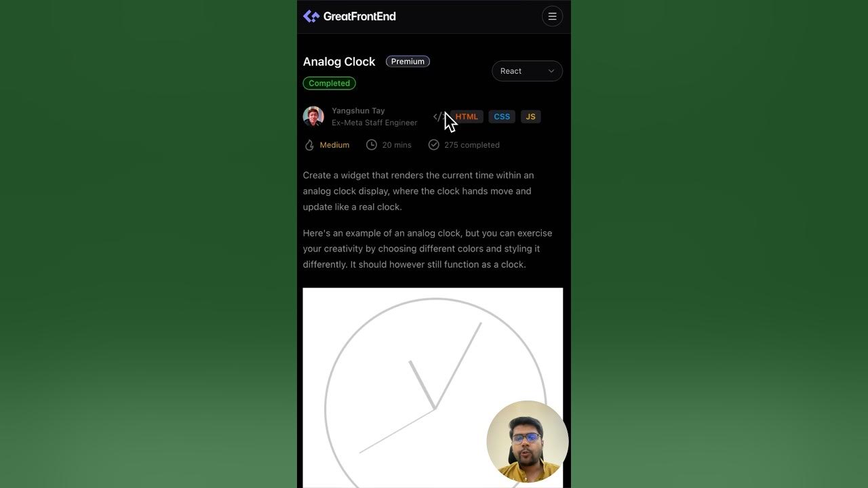Click the flame difficulty icon

click(309, 145)
